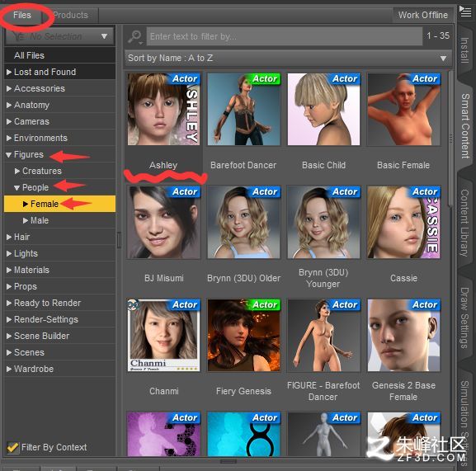Select the Fiery Genesis actor thumbnail
The height and width of the screenshot is (471, 476).
[243, 336]
